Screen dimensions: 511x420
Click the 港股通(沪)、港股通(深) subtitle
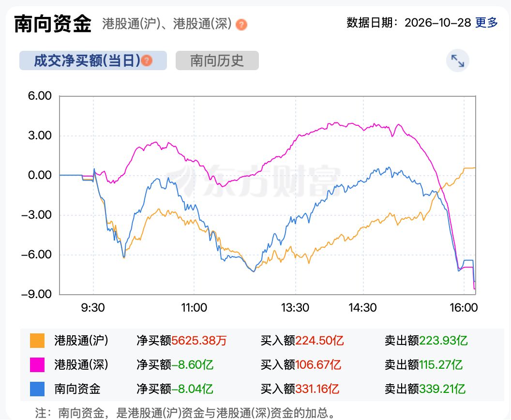pyautogui.click(x=167, y=24)
